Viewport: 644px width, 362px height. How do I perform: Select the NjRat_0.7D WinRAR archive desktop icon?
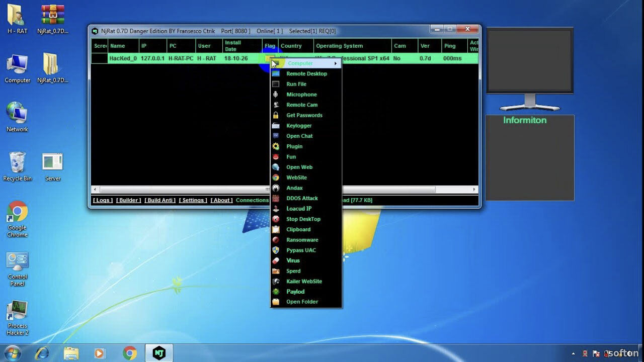click(x=52, y=19)
